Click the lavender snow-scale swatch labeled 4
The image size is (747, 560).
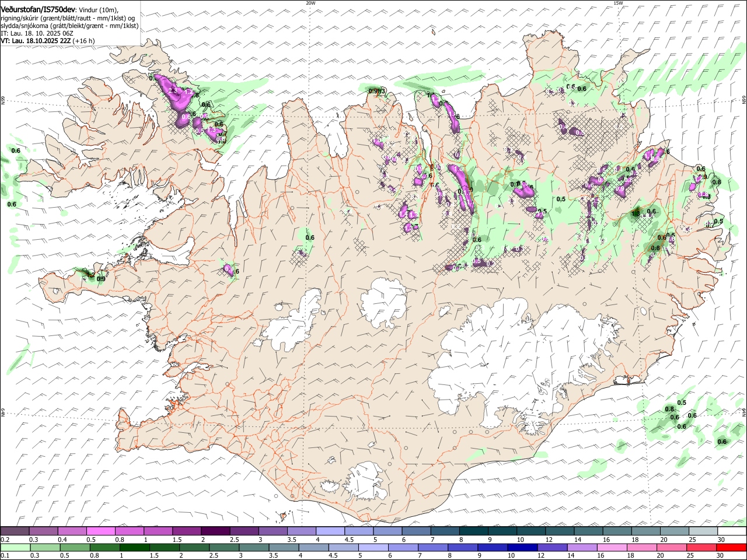point(330,531)
